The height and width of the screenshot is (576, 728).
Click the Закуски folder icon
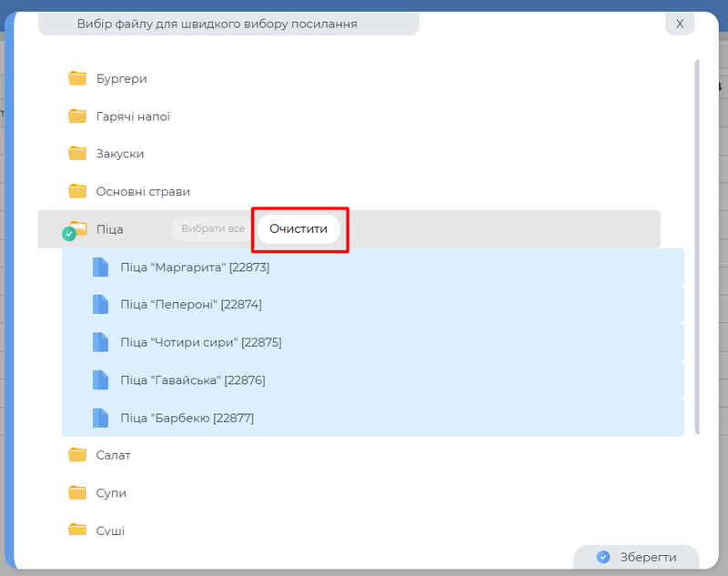(77, 154)
